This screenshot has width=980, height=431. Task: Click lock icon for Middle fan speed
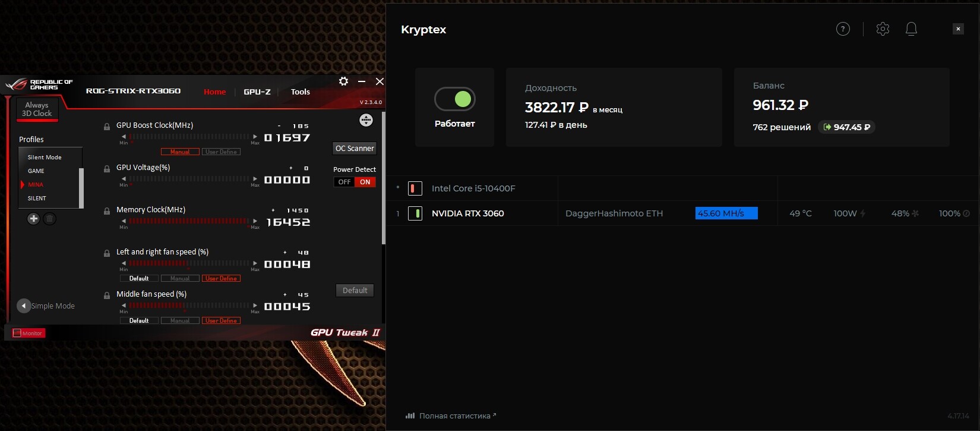[x=107, y=295]
